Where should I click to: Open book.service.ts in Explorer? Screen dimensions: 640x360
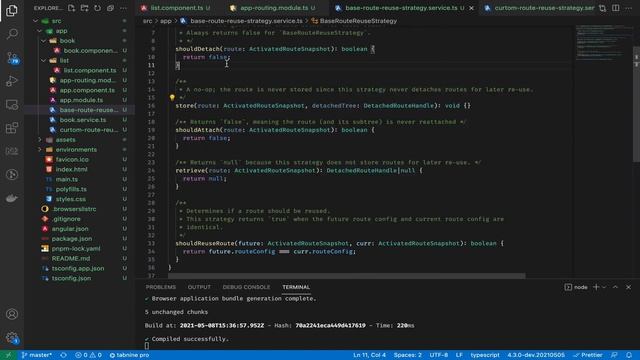pos(83,120)
